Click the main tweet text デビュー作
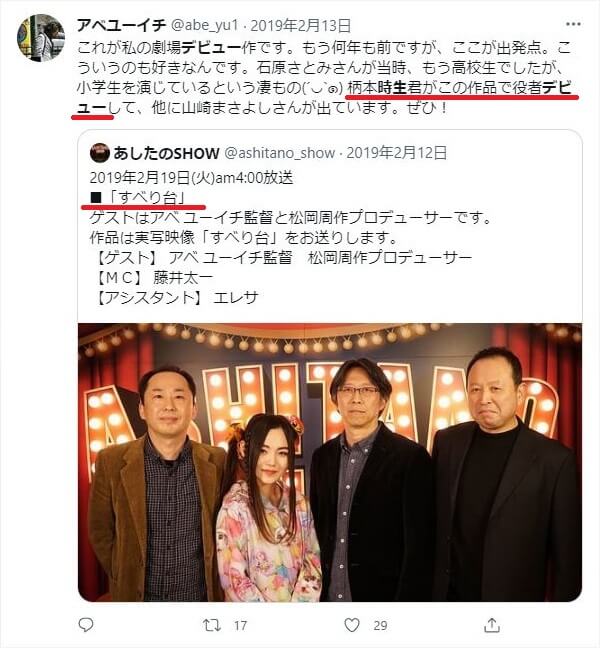600x648 pixels. 219,48
